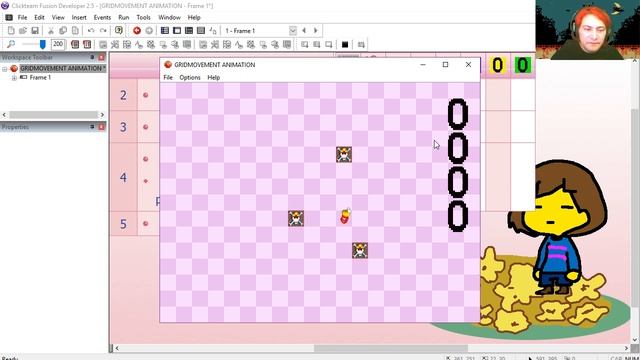Screen dimensions: 640x360
Task: Adjust the zoom slider handle
Action: pos(42,44)
